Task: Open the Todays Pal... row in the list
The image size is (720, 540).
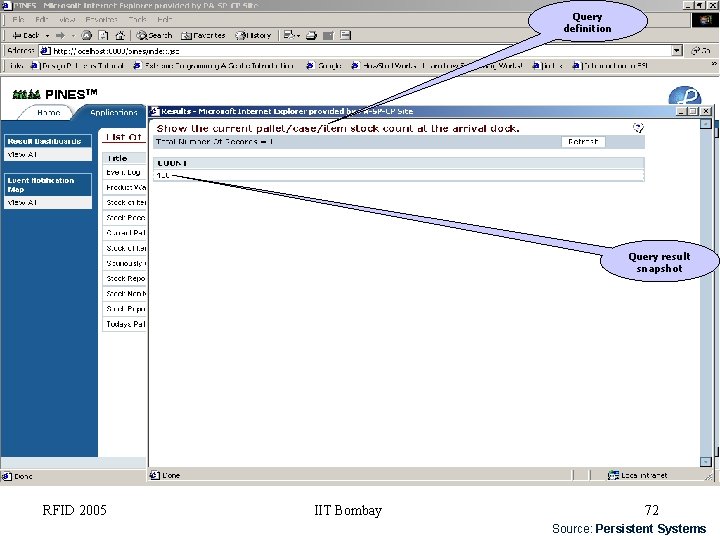Action: point(124,324)
